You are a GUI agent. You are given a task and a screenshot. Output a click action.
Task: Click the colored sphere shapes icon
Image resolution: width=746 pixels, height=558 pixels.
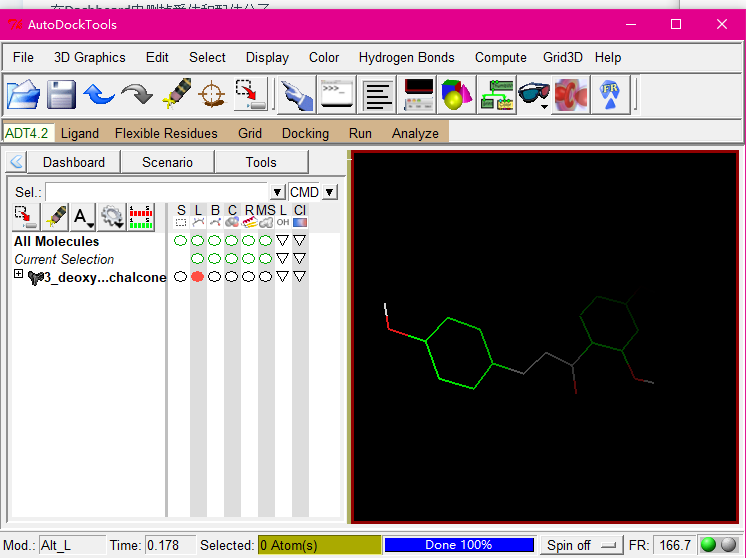pyautogui.click(x=456, y=96)
